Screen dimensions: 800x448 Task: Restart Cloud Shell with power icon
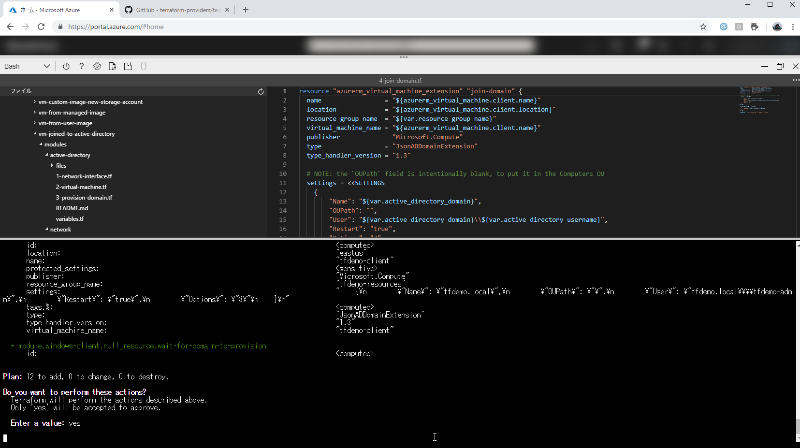pos(66,66)
